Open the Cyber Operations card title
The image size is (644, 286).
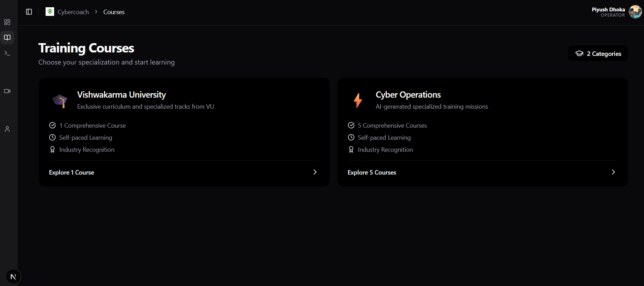tap(408, 95)
